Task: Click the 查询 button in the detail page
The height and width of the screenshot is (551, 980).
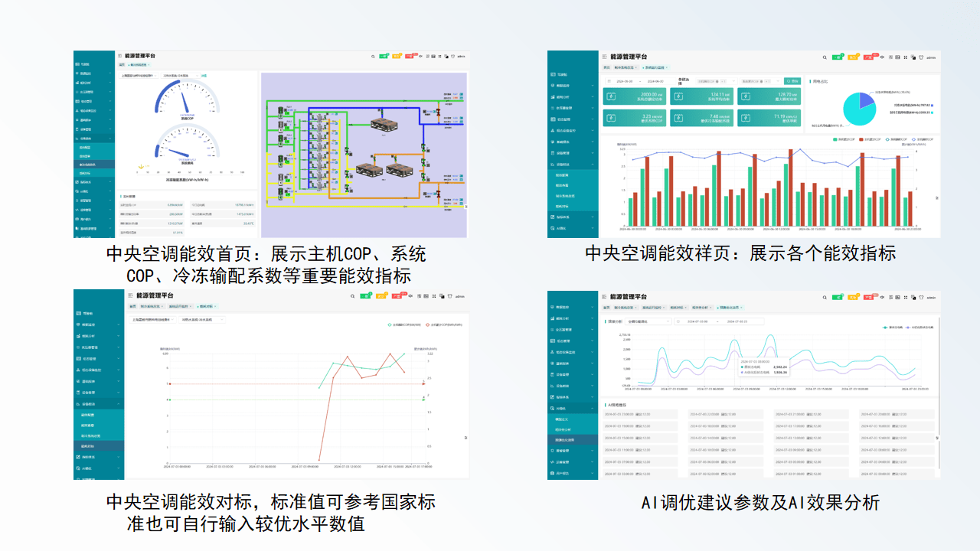Action: (792, 81)
